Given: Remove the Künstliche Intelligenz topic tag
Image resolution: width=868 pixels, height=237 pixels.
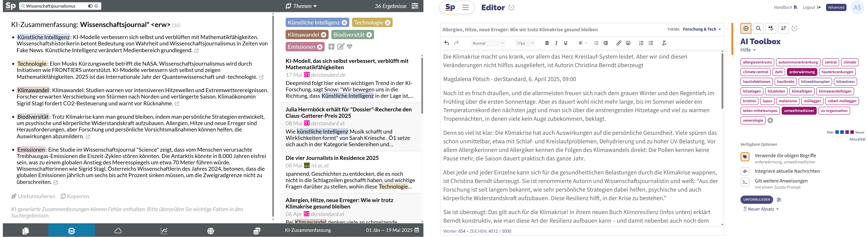Looking at the screenshot, I should pos(344,23).
